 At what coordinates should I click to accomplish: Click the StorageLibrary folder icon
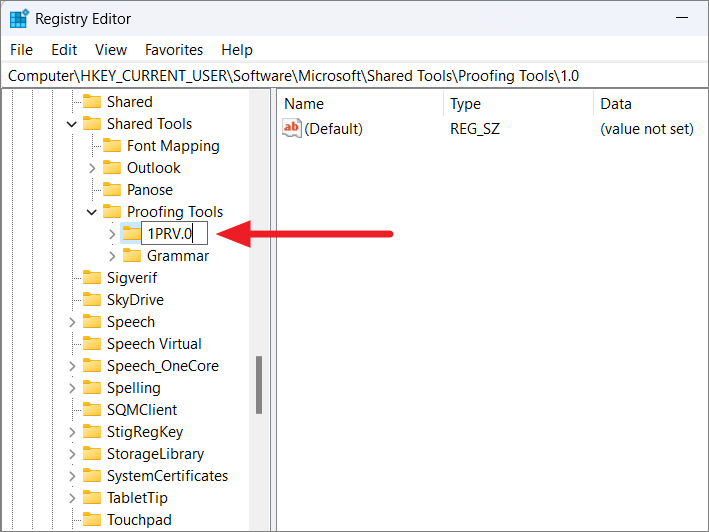(92, 454)
